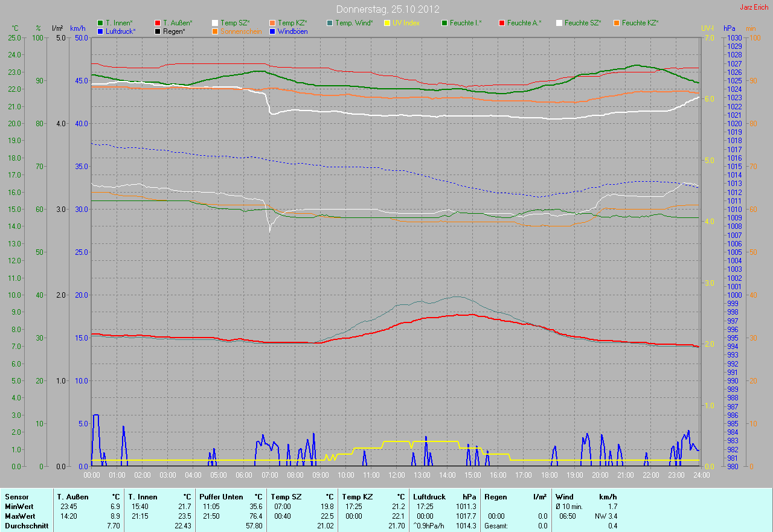
Task: Click the 'Gesamt:' rain total label
Action: 495,526
